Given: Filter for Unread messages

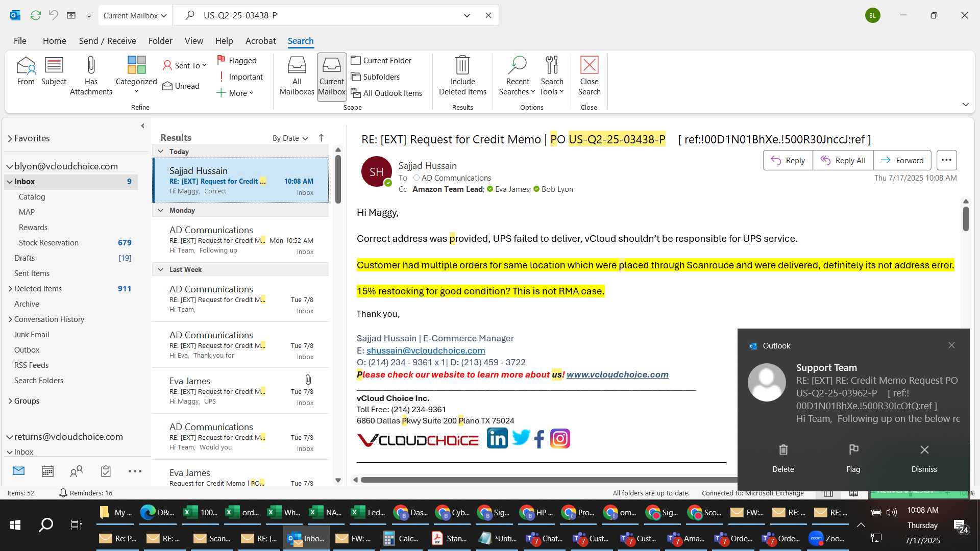Looking at the screenshot, I should coord(181,86).
